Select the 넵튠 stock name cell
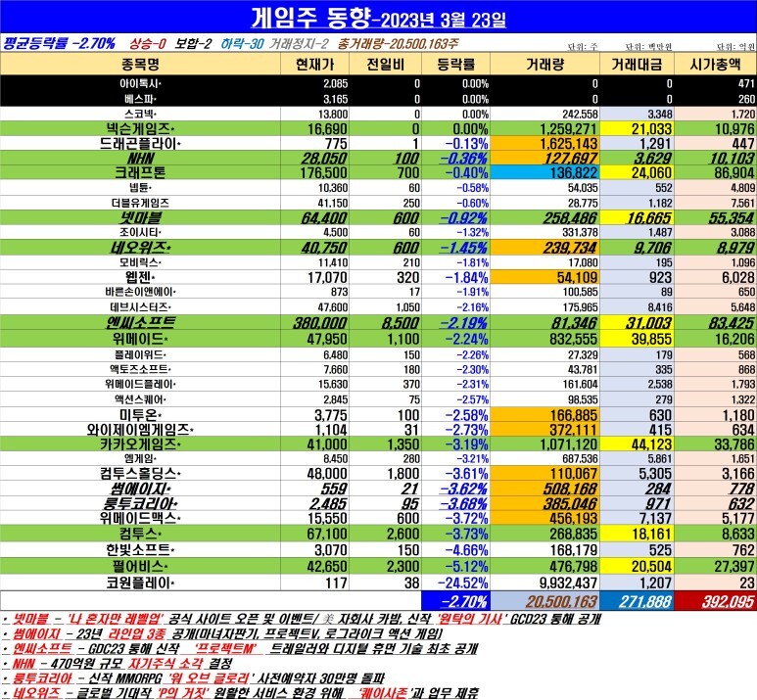The image size is (757, 700). [140, 187]
